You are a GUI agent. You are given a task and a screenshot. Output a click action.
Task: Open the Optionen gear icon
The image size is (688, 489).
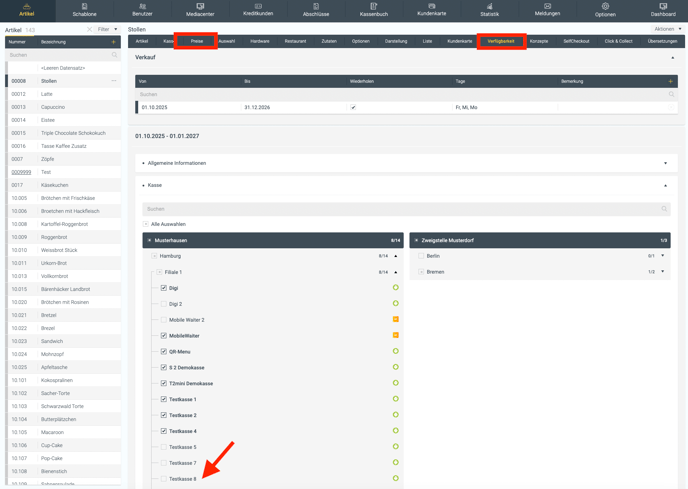tap(605, 7)
